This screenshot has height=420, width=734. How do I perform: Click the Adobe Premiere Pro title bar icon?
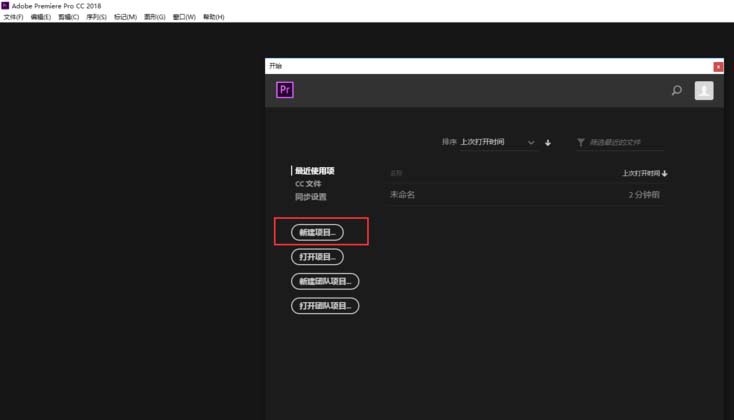pyautogui.click(x=5, y=6)
